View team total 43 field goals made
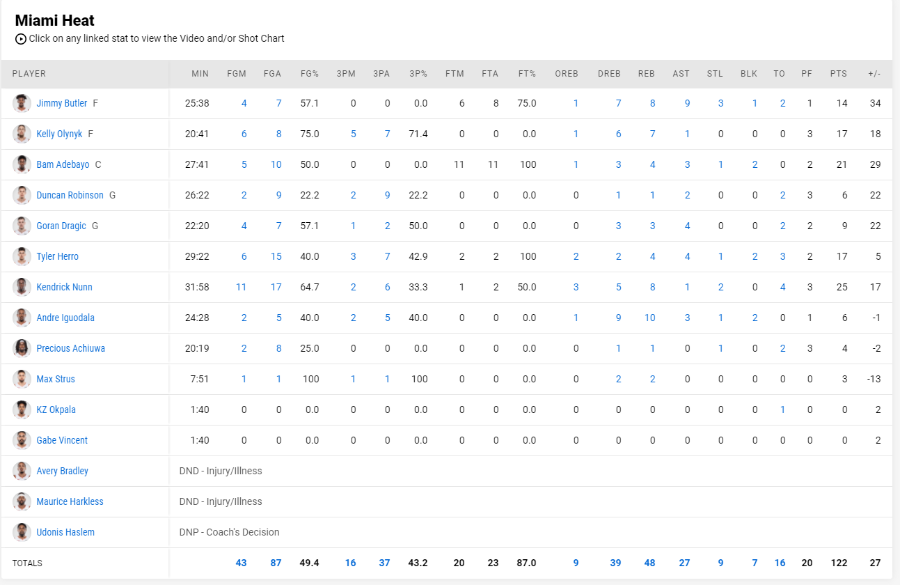The image size is (900, 585). (241, 563)
